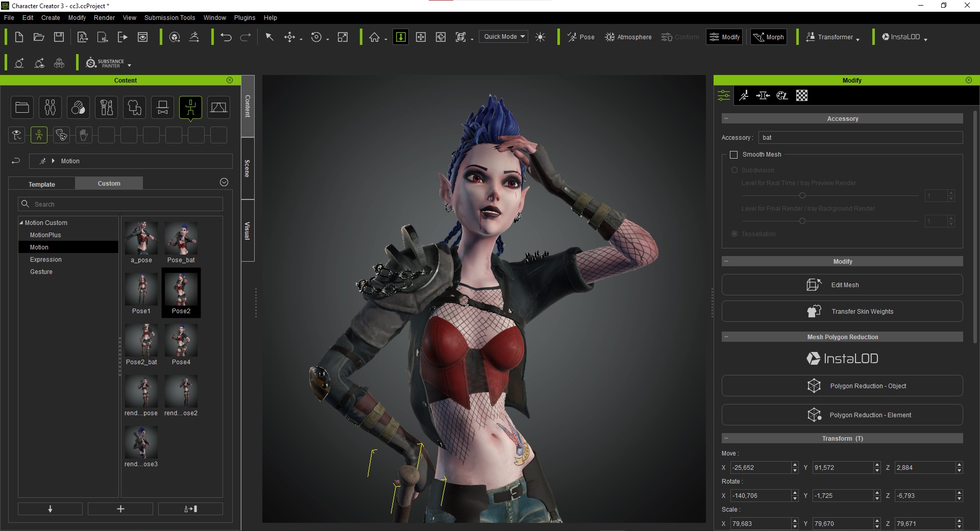Open the Hair content category icon
This screenshot has height=531, width=980.
tap(106, 107)
